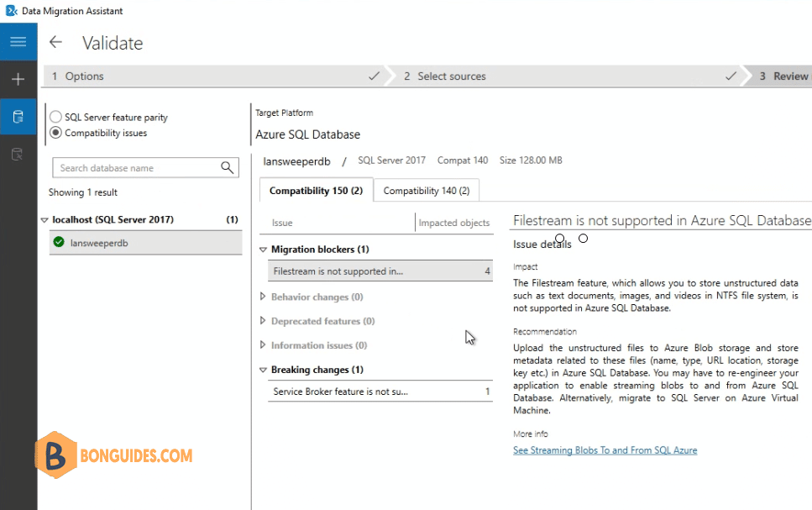
Task: Create new project with plus icon
Action: pos(18,79)
